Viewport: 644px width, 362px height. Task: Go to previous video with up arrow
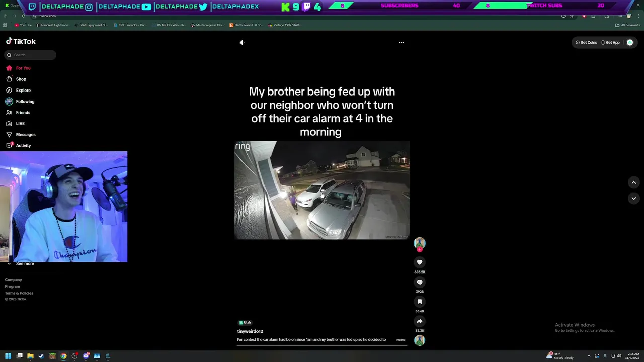[634, 183]
